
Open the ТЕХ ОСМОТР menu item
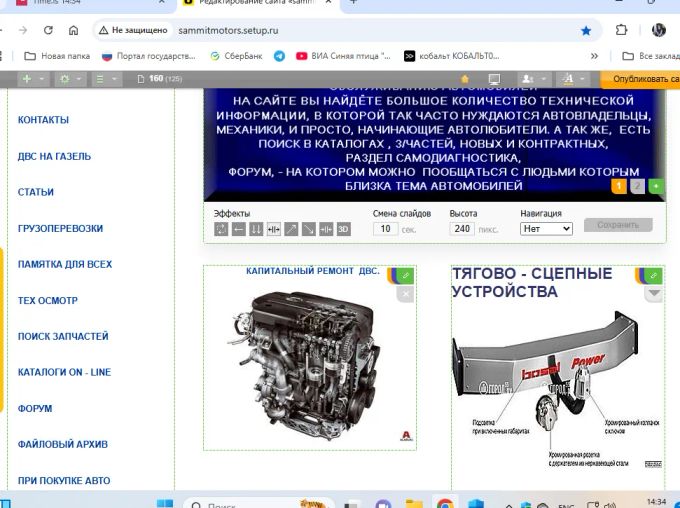48,300
